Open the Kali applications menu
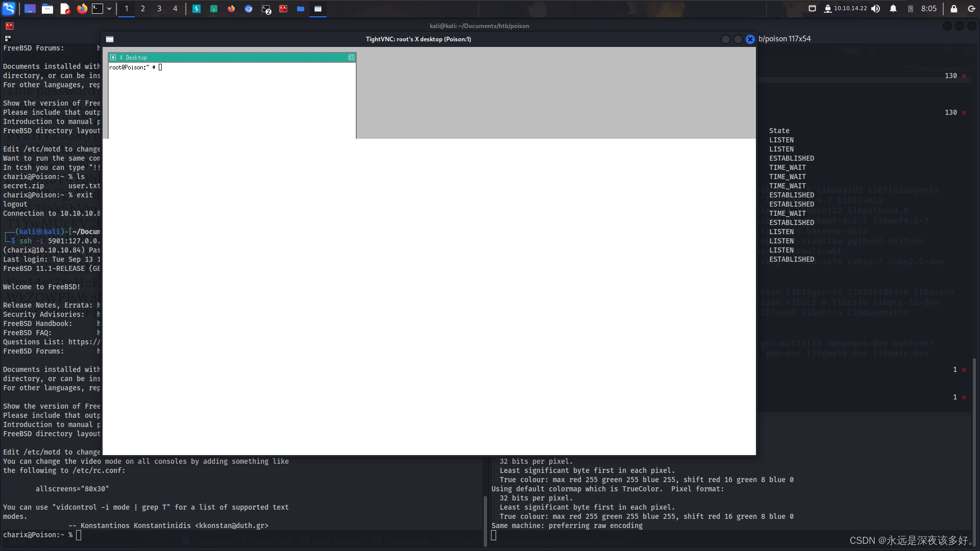 pyautogui.click(x=9, y=9)
